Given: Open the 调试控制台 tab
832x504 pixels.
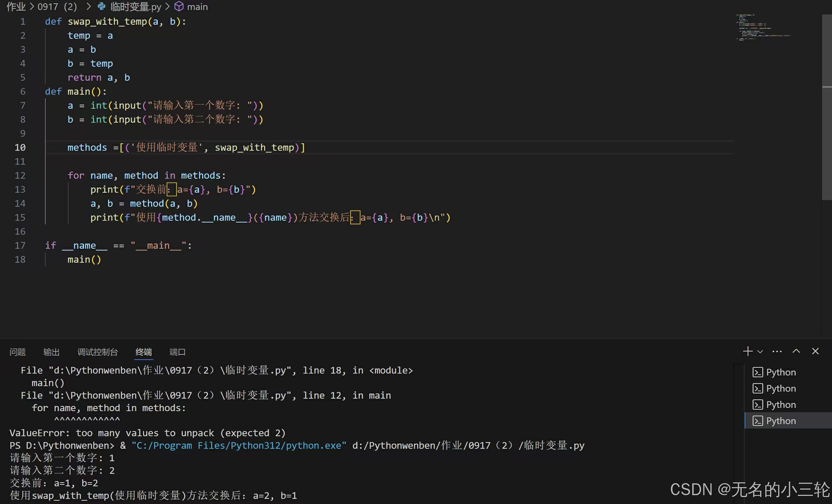Looking at the screenshot, I should point(97,352).
